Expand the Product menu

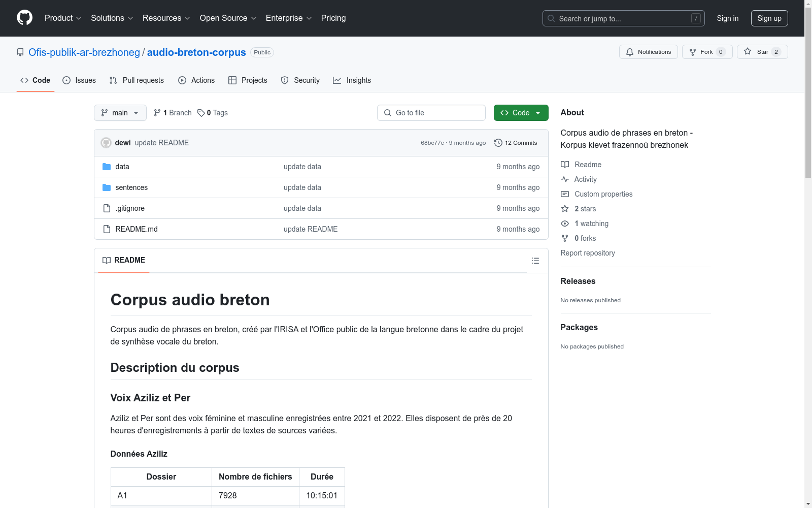[x=63, y=18]
